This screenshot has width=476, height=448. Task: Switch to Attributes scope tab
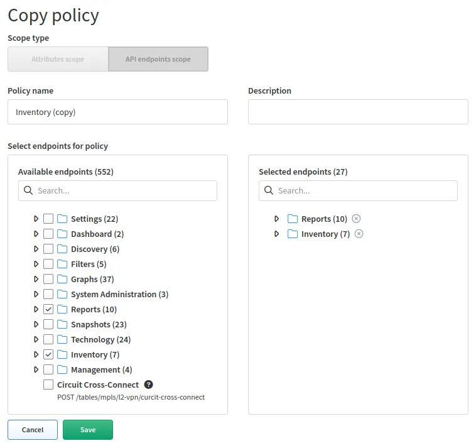tap(58, 59)
